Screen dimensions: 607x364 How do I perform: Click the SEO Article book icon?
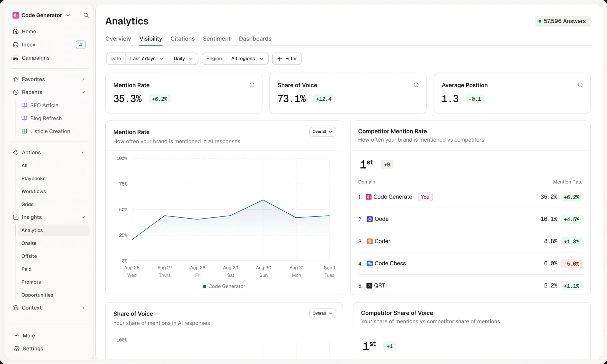[x=24, y=105]
